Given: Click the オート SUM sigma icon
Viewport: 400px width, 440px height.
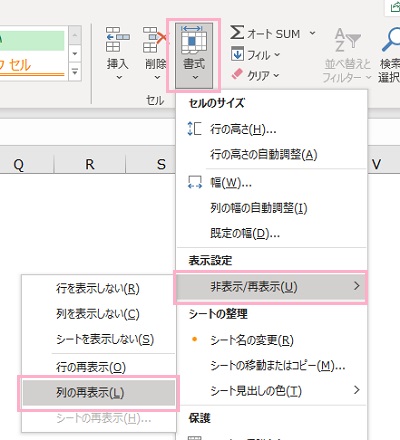Looking at the screenshot, I should click(x=237, y=33).
